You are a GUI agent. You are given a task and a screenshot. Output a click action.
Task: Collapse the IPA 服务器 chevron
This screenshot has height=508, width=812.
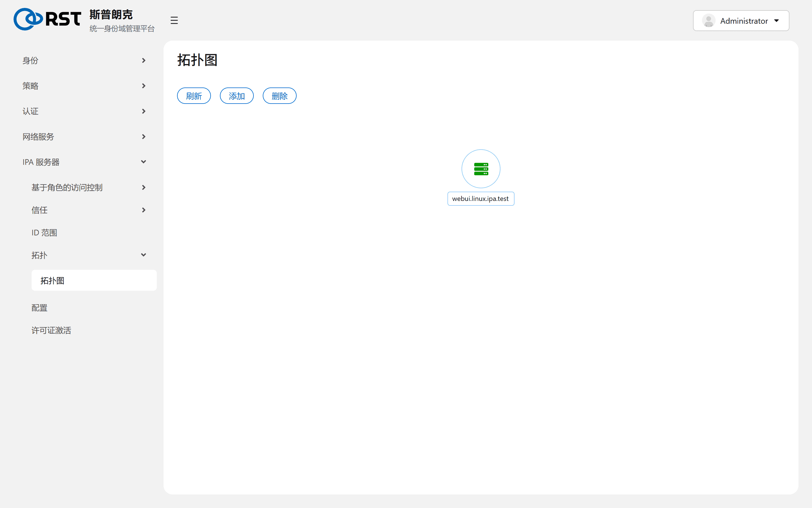144,162
